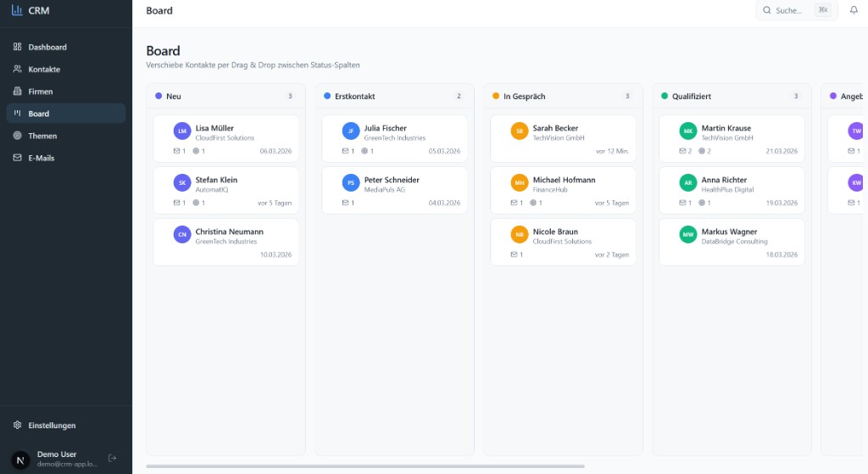Select the Christina Neumann card

[x=225, y=242]
